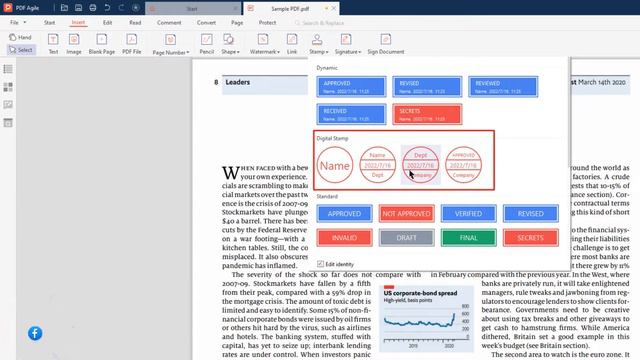The height and width of the screenshot is (360, 640).
Task: Apply the VERIFIED stamp
Action: (469, 213)
